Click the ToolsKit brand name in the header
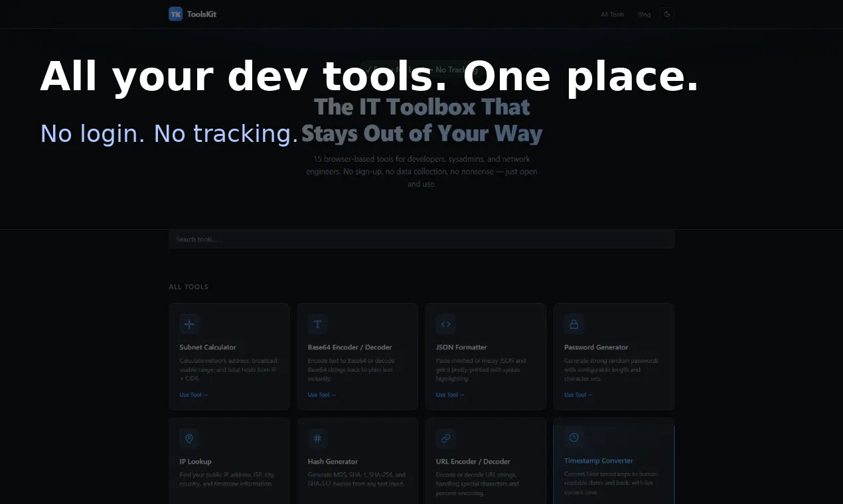 tap(202, 14)
